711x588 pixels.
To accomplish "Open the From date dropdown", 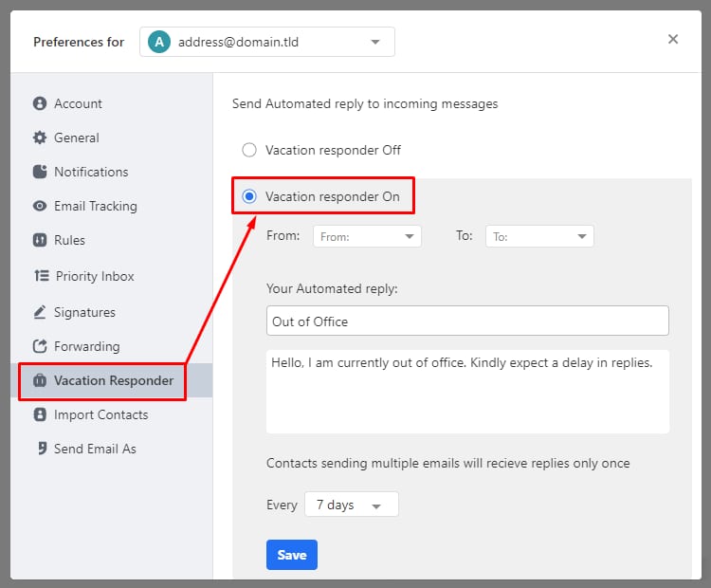I will click(367, 236).
